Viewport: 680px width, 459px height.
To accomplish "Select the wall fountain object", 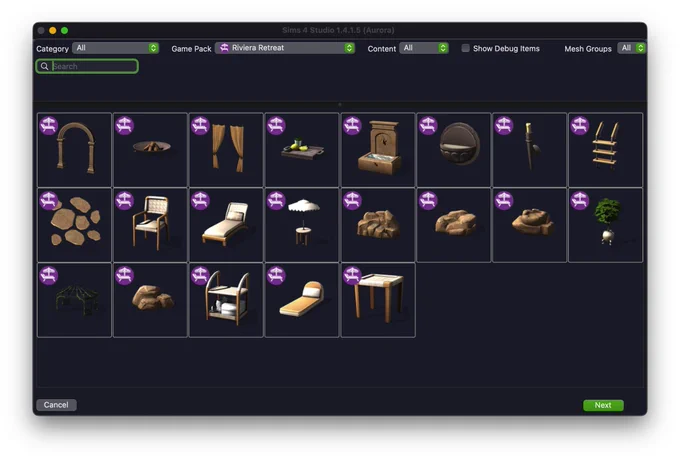I will pos(378,150).
